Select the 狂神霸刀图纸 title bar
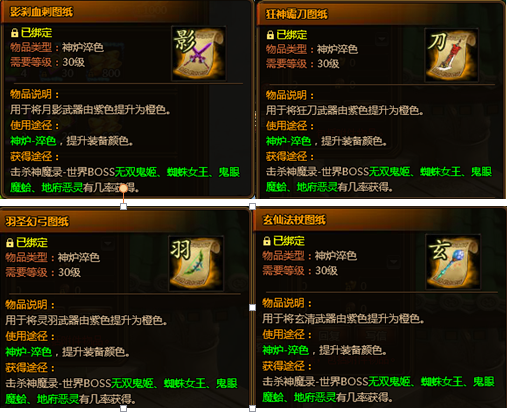The image size is (507, 412). pos(381,14)
